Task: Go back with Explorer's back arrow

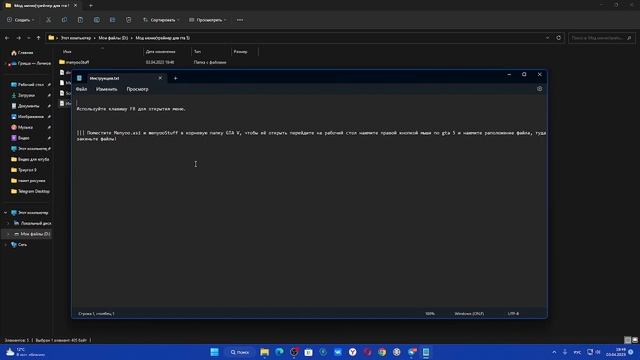Action: click(x=7, y=38)
